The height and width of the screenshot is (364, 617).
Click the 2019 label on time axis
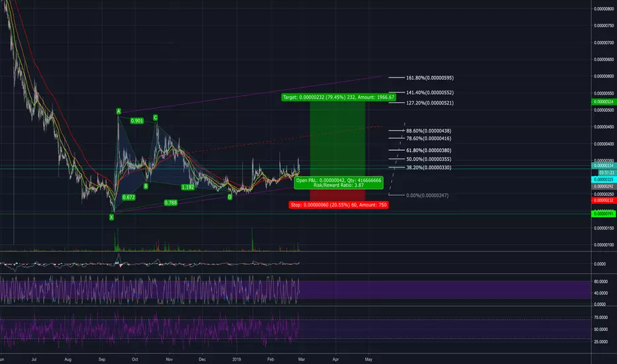tap(236, 359)
